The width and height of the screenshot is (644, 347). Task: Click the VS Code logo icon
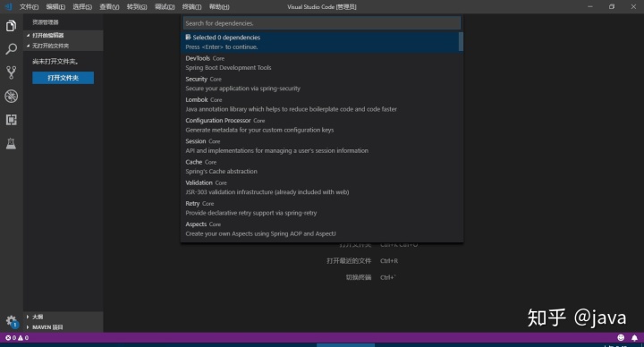(8, 6)
